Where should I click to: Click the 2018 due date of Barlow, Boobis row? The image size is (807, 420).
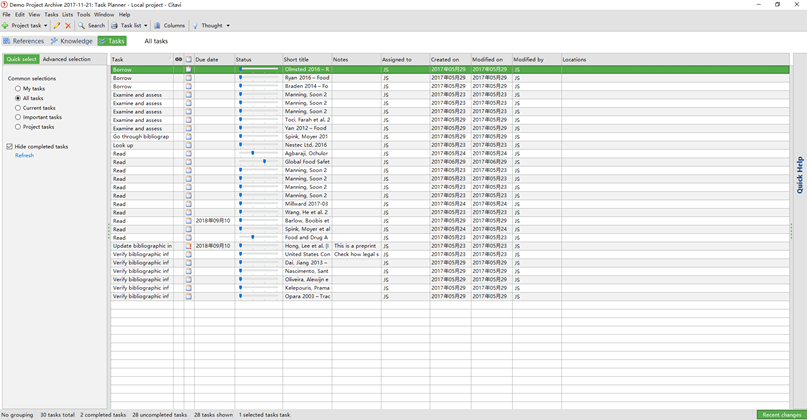(213, 221)
